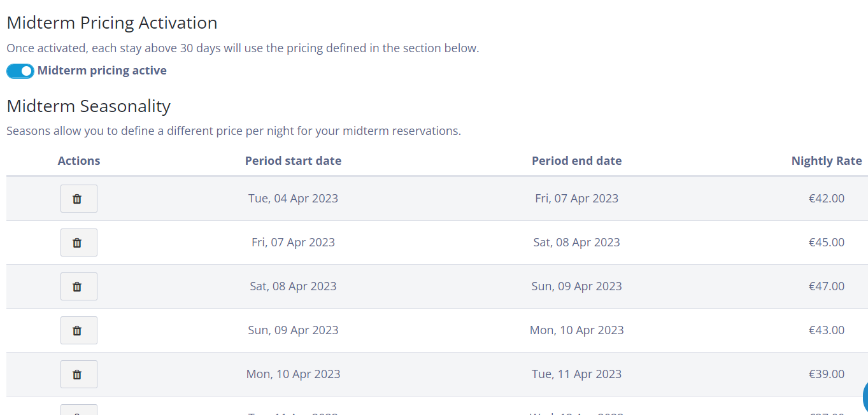Click the Period start date column header
Image resolution: width=868 pixels, height=415 pixels.
click(x=293, y=161)
